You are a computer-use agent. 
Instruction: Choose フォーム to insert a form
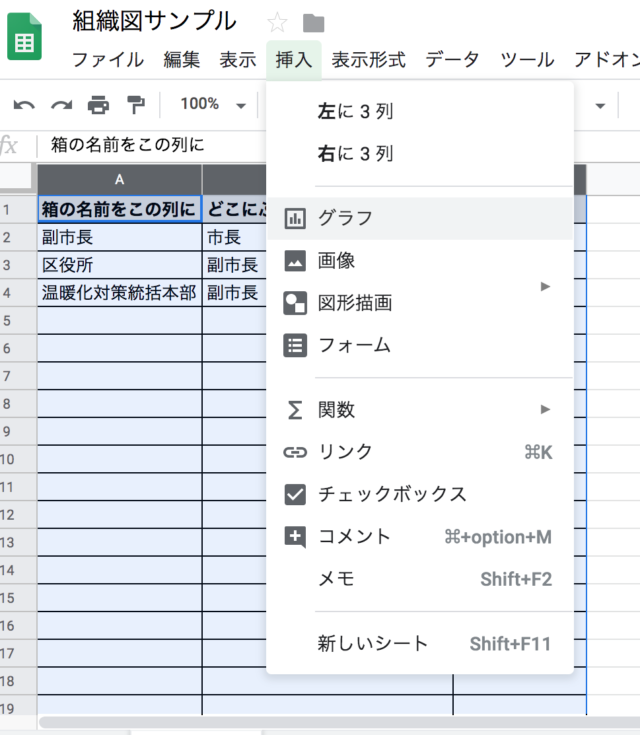420,346
